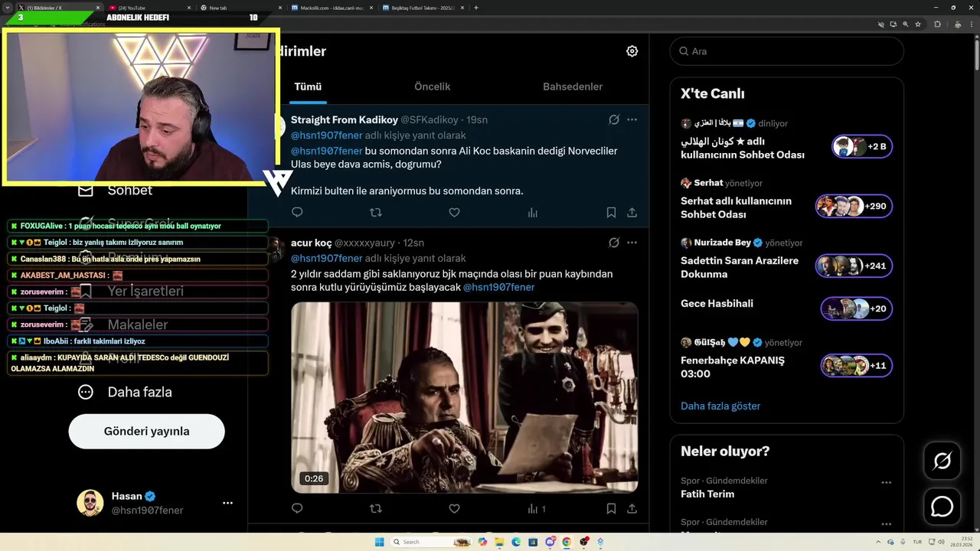
Task: Open Chrome extensions puzzle icon
Action: [937, 24]
